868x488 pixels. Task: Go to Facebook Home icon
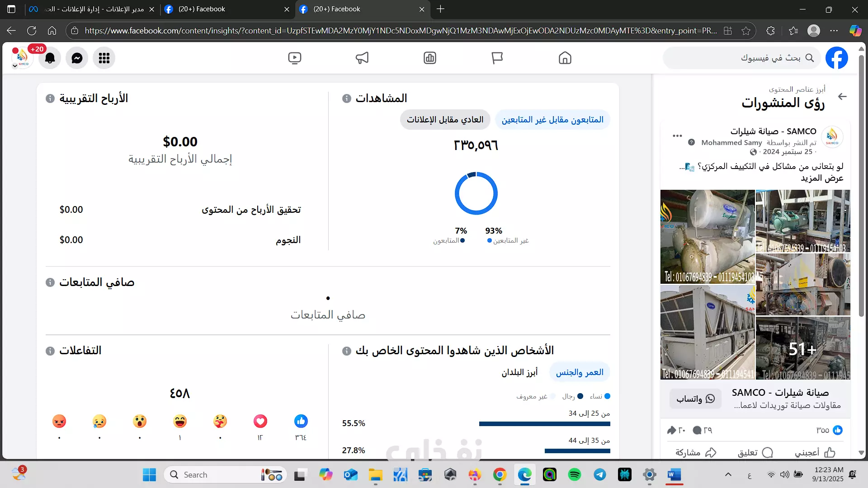565,58
